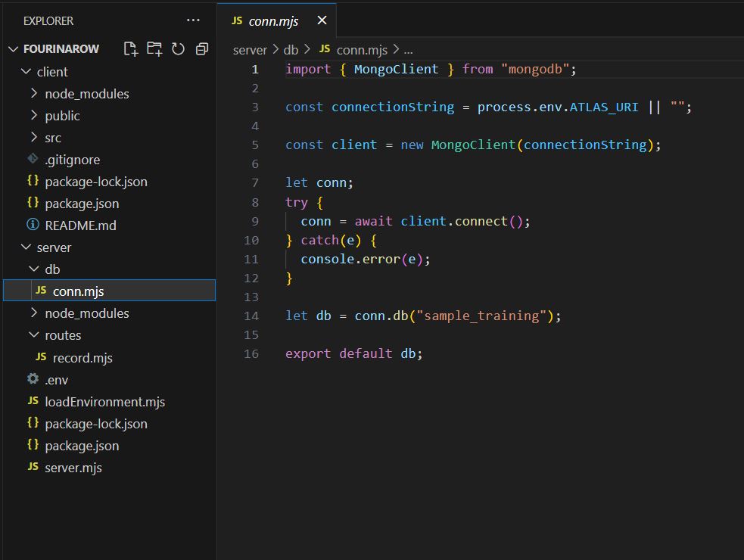
Task: Open record.mjs in the routes folder
Action: click(82, 357)
